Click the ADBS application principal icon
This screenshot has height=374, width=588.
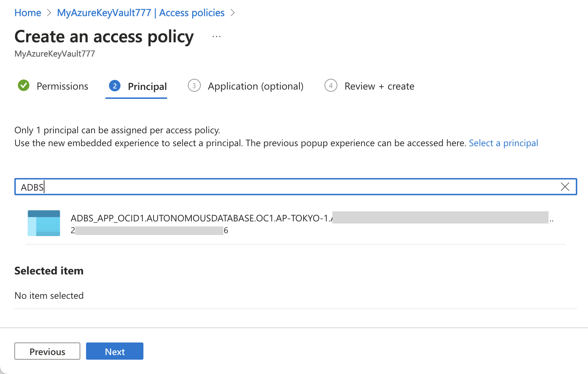[x=44, y=223]
